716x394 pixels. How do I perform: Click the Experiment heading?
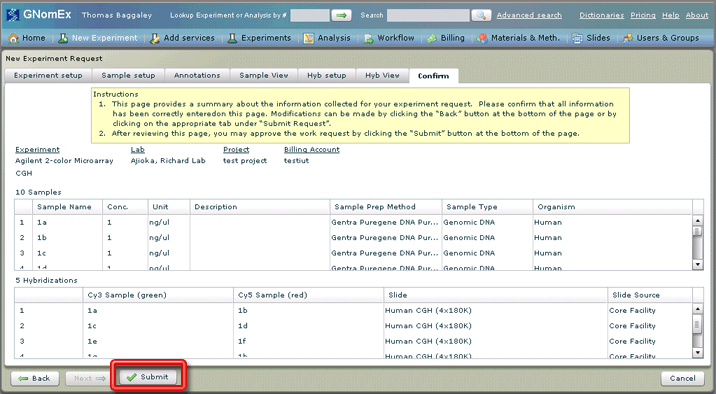37,150
